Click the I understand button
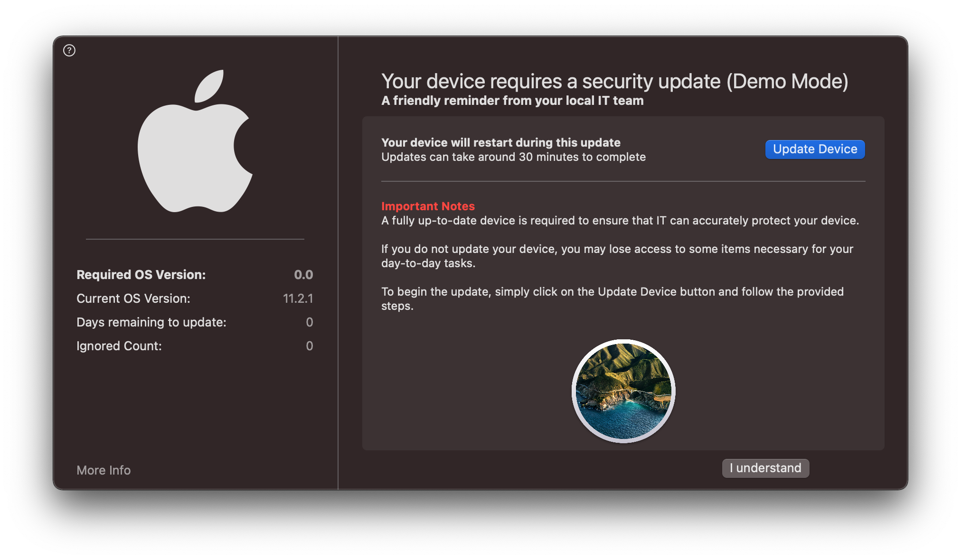This screenshot has height=560, width=961. (x=765, y=468)
